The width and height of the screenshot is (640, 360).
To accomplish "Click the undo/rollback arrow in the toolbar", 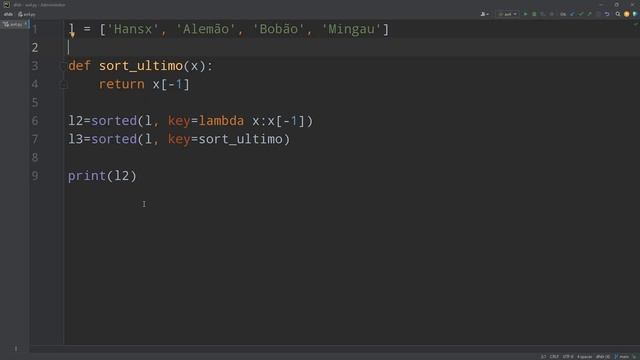I will pyautogui.click(x=607, y=14).
